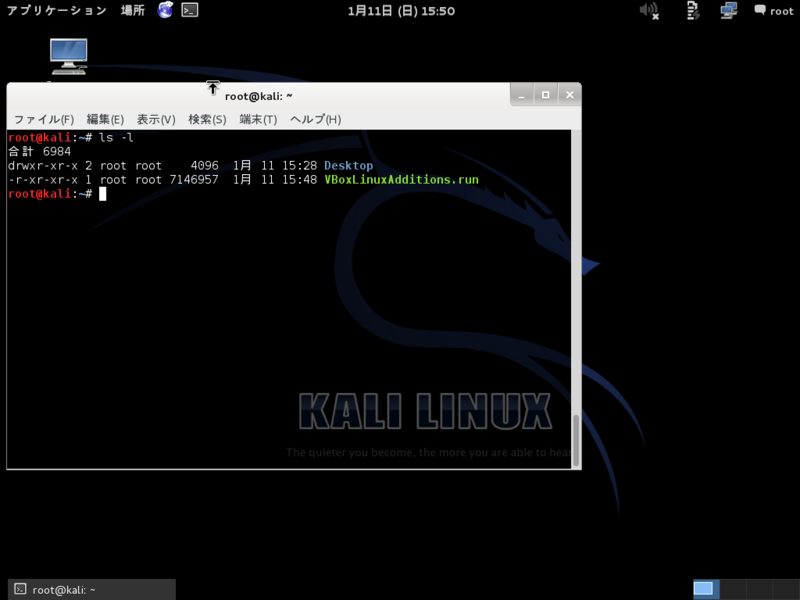Open terminal ファイル(F) menu

click(44, 119)
